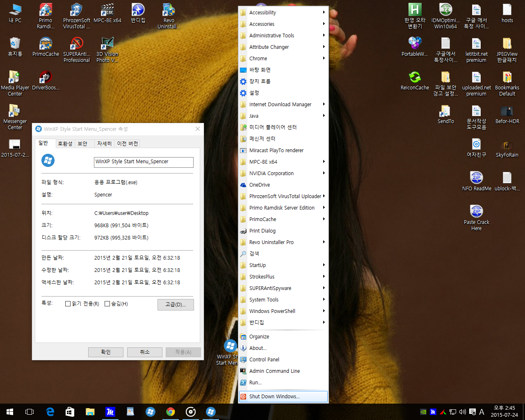Expand the Accessories submenu
Image resolution: width=525 pixels, height=420 pixels.
[x=283, y=24]
